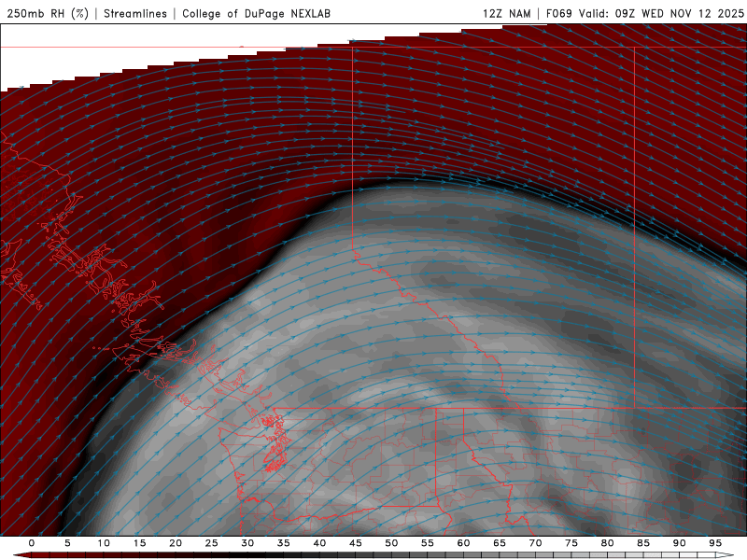The image size is (747, 560).
Task: Select the '20' colorbar scale label
Action: coord(176,543)
